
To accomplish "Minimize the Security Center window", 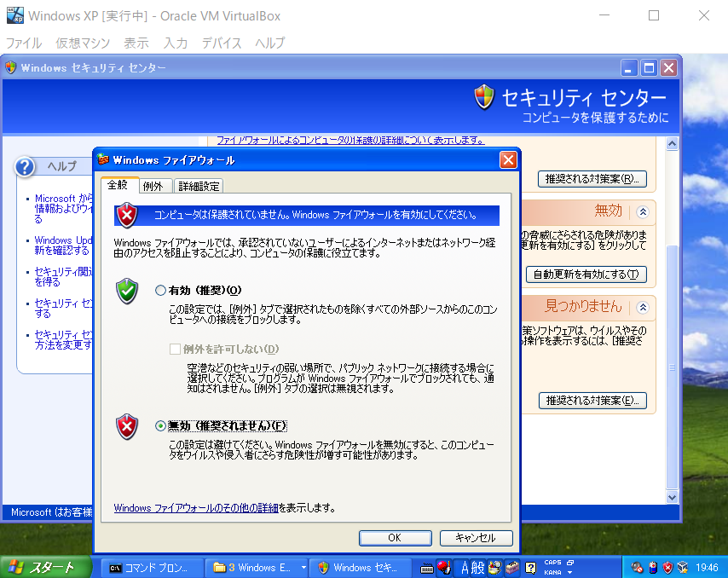I will (x=628, y=68).
